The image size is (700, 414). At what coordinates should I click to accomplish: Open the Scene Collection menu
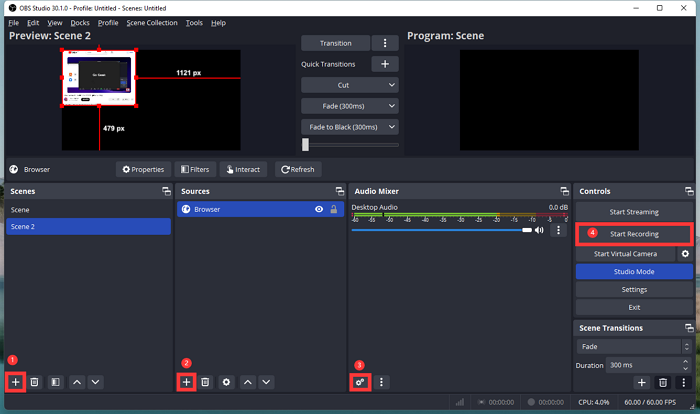[x=152, y=23]
